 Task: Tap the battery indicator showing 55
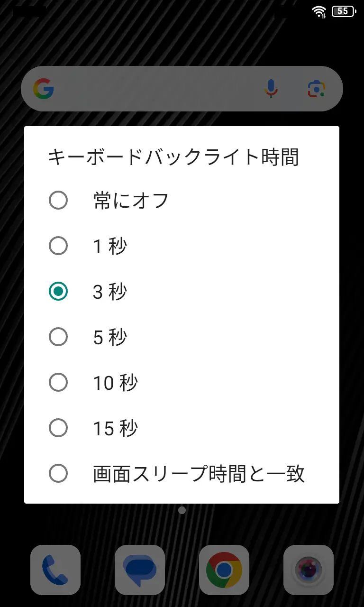(344, 11)
